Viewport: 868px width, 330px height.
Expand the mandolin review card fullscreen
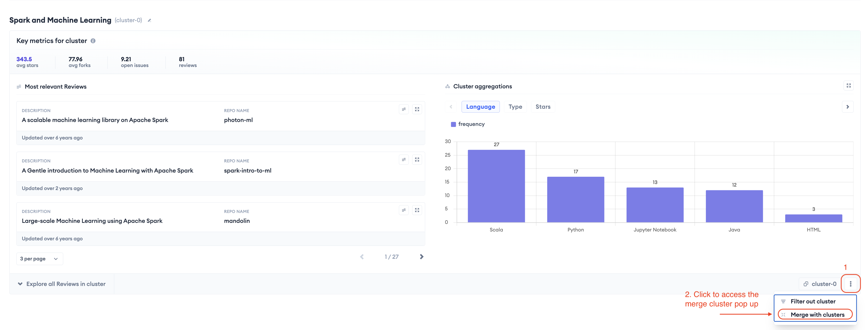(x=417, y=210)
